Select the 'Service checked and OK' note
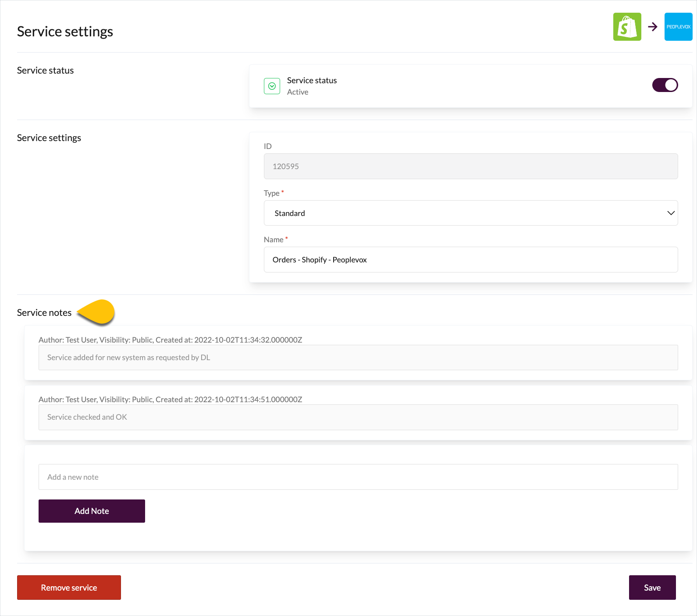 click(x=358, y=417)
